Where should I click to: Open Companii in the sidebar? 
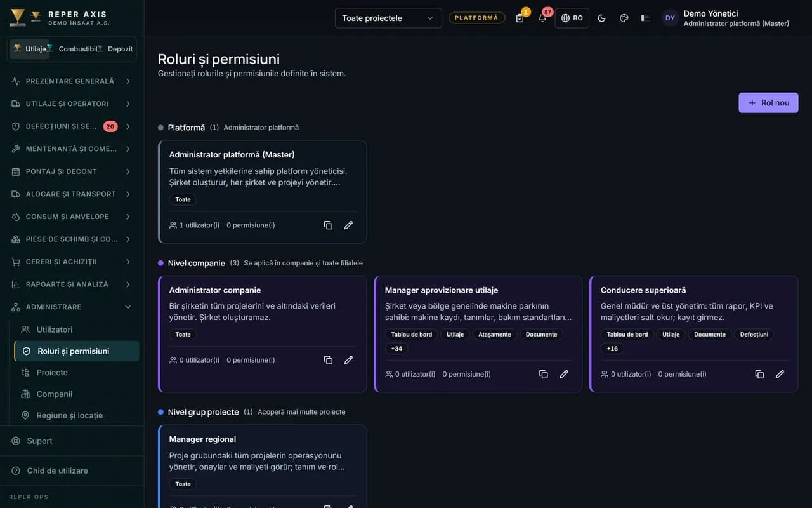coord(77,394)
